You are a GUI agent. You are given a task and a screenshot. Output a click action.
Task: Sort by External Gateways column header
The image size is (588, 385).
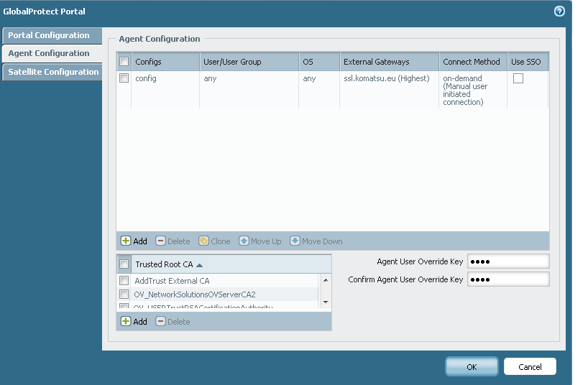pos(390,62)
